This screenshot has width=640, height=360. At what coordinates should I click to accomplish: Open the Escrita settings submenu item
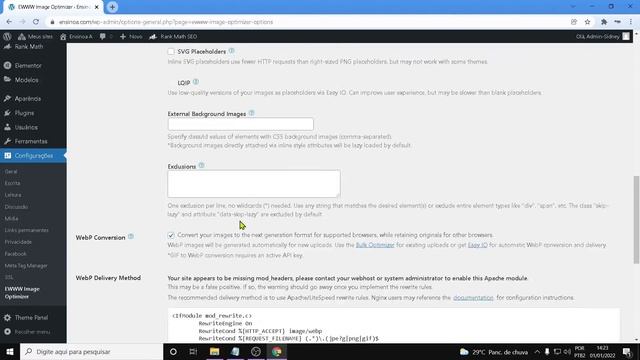click(x=13, y=183)
